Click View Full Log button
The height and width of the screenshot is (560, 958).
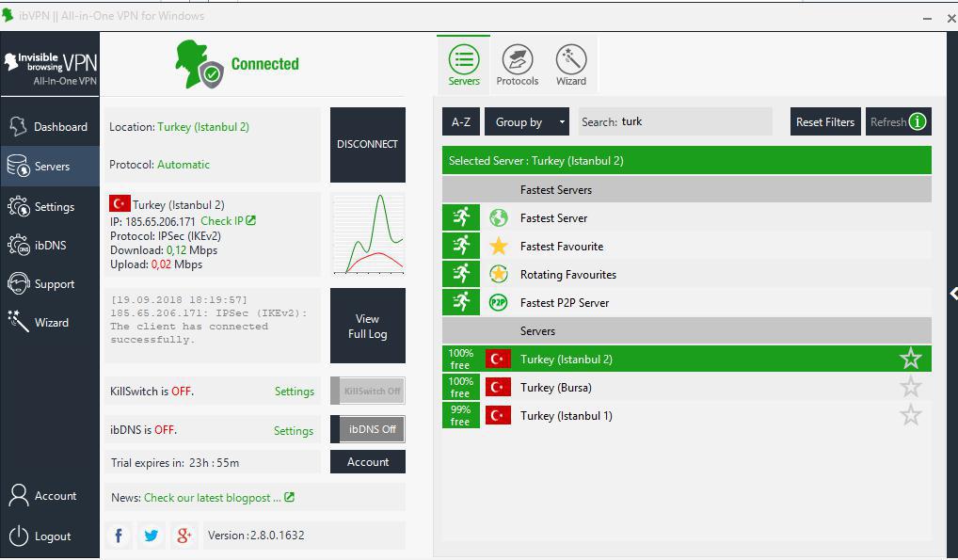coord(368,326)
